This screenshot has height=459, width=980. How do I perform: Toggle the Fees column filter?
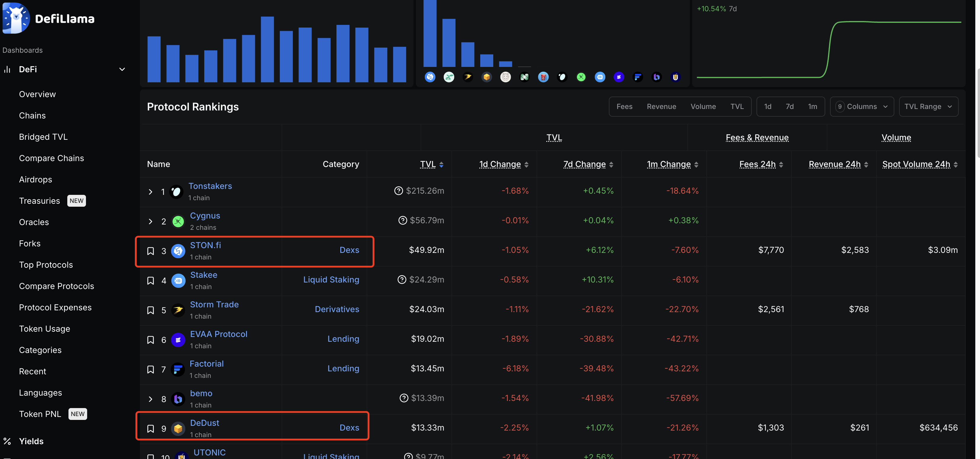(624, 107)
